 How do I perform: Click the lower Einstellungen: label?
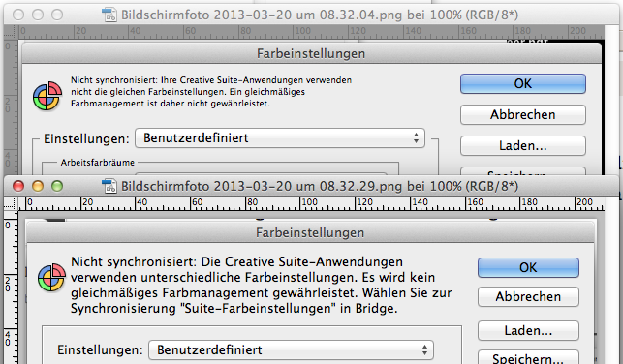[100, 350]
